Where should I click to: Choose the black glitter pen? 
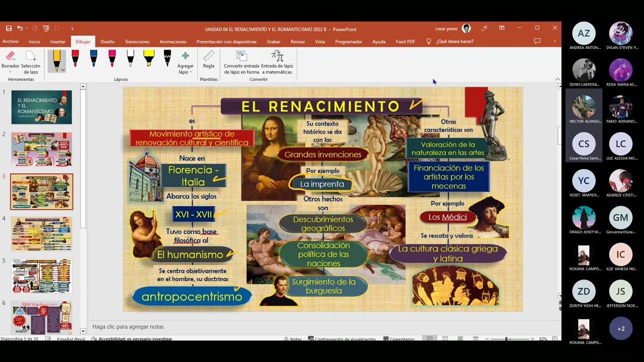tap(167, 58)
